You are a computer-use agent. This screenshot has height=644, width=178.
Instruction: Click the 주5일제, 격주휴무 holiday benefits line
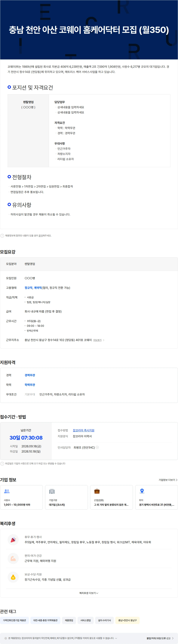pos(88,542)
